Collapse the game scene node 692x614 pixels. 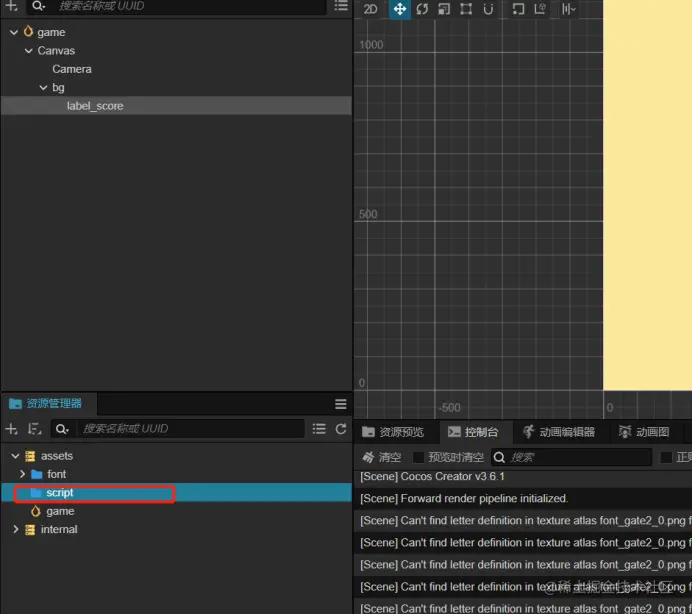[x=14, y=32]
